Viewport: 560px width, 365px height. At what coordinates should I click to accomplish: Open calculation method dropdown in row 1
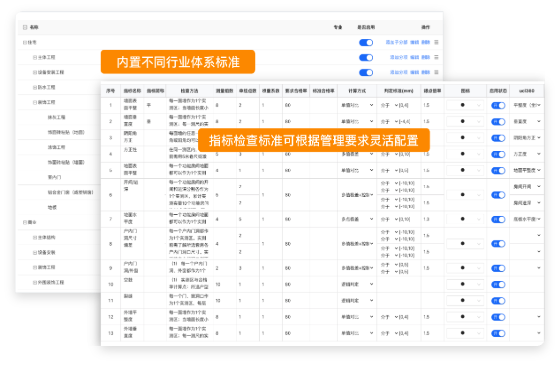coord(357,105)
